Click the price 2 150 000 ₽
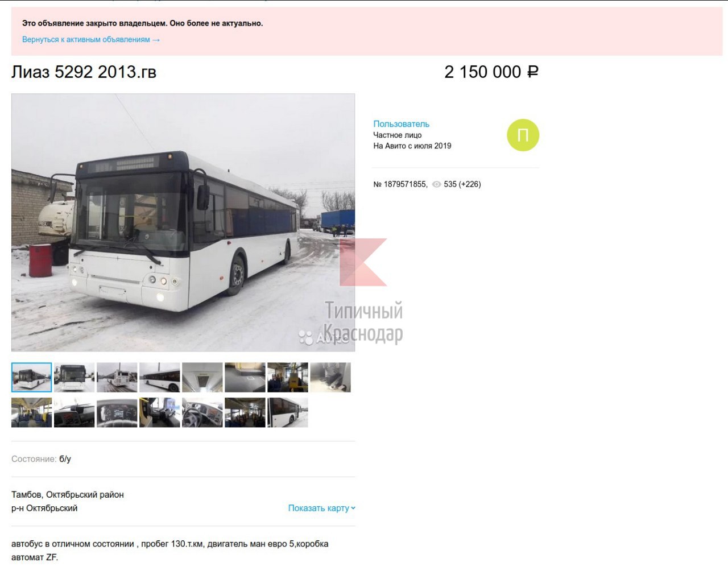The width and height of the screenshot is (728, 583). [x=491, y=72]
